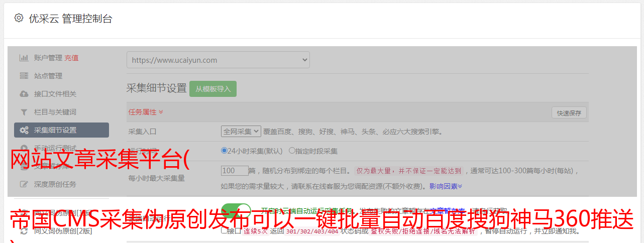Open the 站点管理 menu item
The height and width of the screenshot is (243, 644).
pos(48,76)
